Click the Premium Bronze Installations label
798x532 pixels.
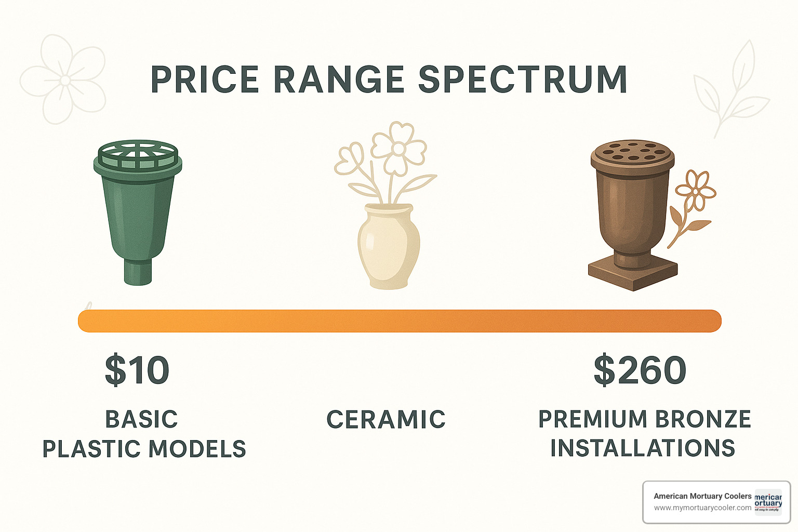[x=644, y=434]
